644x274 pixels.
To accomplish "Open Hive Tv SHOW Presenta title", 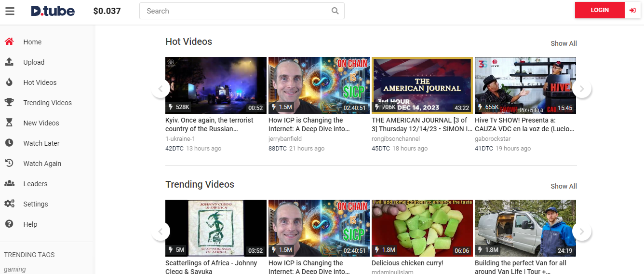I will tap(524, 124).
